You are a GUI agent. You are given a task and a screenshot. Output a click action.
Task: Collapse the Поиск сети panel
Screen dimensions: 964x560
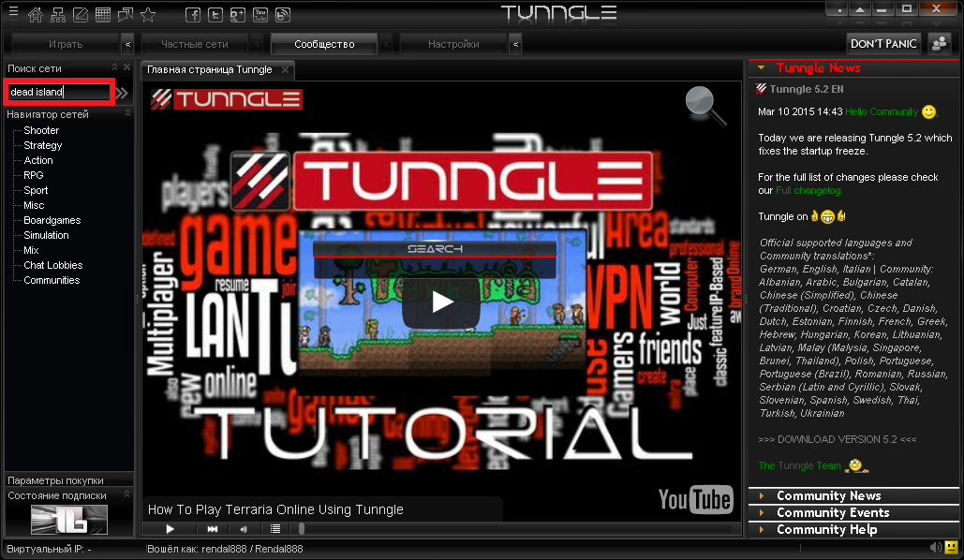(114, 67)
